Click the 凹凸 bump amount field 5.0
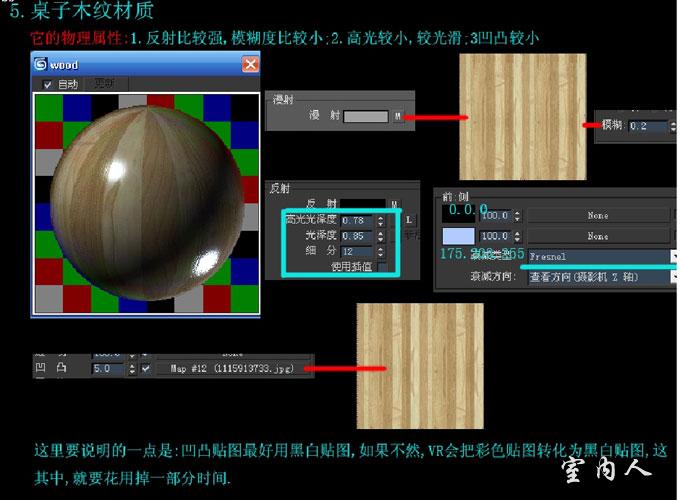Viewport: 680px width, 500px height. click(108, 369)
